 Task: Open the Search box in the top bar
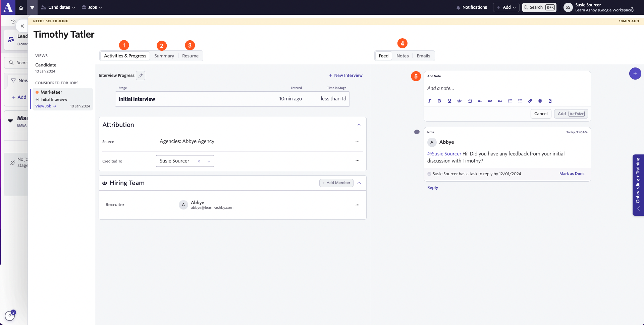tap(539, 7)
